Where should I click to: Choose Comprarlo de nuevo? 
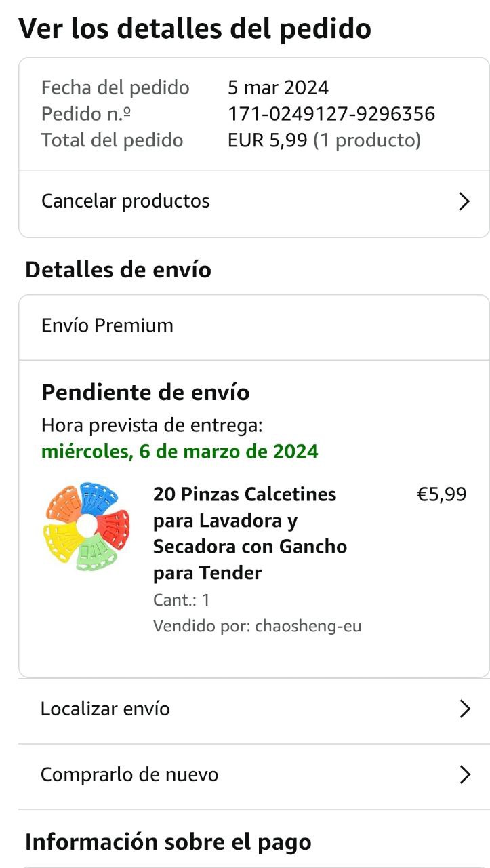coord(129,774)
